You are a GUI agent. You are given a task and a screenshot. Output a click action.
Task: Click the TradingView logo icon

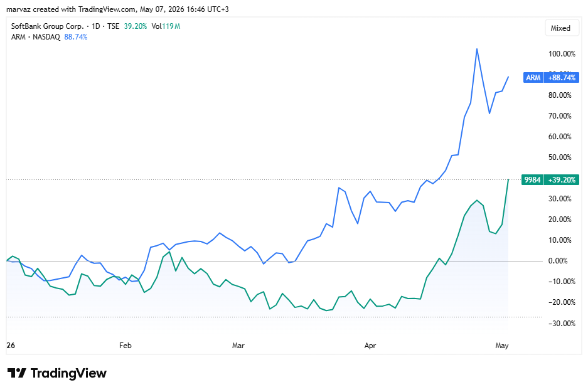point(16,373)
